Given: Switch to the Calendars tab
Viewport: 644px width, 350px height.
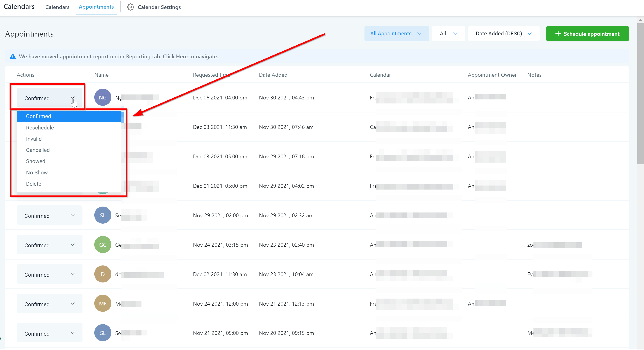Looking at the screenshot, I should 57,7.
